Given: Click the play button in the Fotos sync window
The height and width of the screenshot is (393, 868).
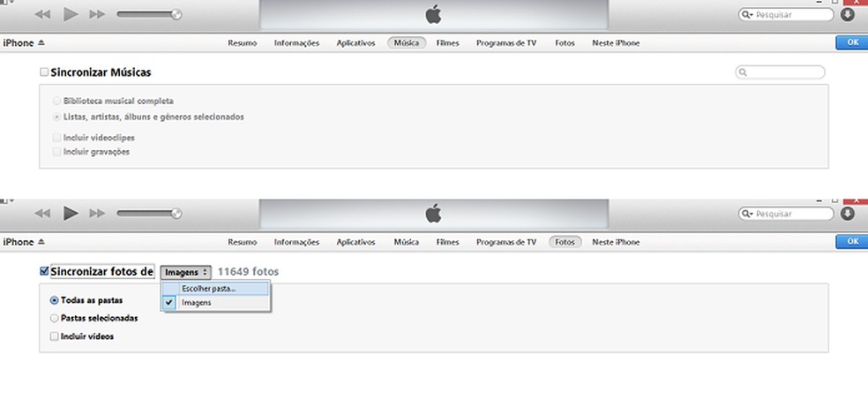Looking at the screenshot, I should [71, 214].
